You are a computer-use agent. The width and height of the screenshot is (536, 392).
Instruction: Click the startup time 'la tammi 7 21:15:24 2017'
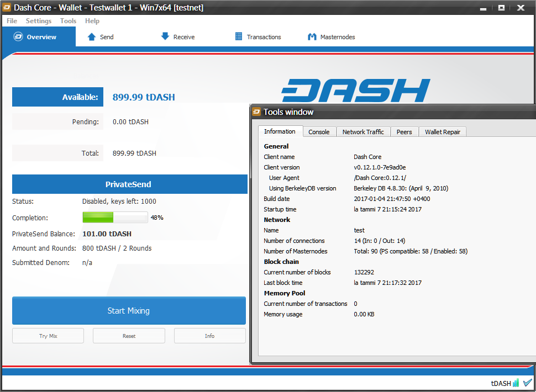[388, 209]
